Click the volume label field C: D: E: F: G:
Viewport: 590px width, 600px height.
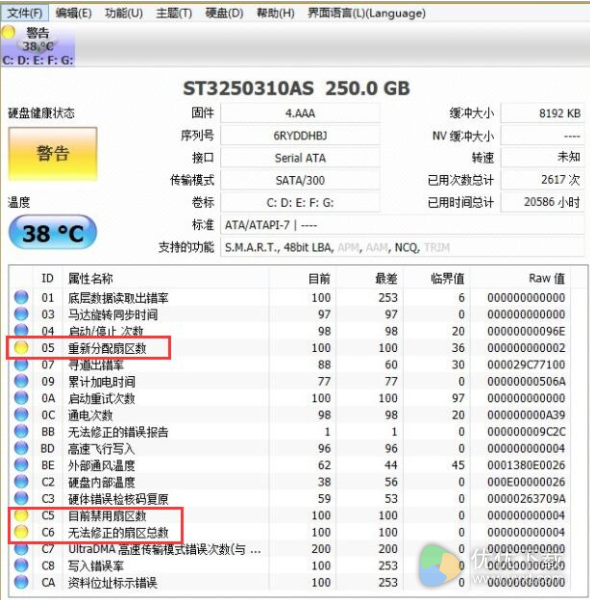click(x=300, y=202)
